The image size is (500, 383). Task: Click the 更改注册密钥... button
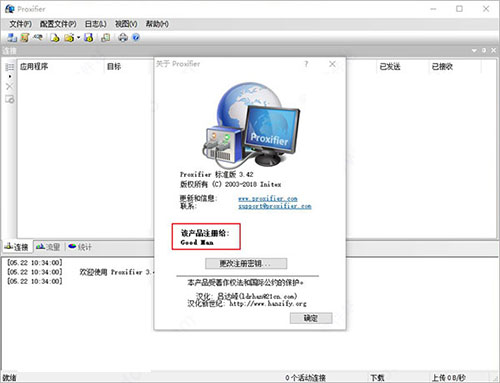coord(246,263)
